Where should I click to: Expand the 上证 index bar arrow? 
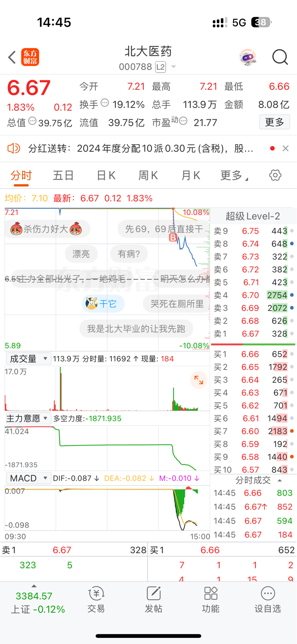34,586
